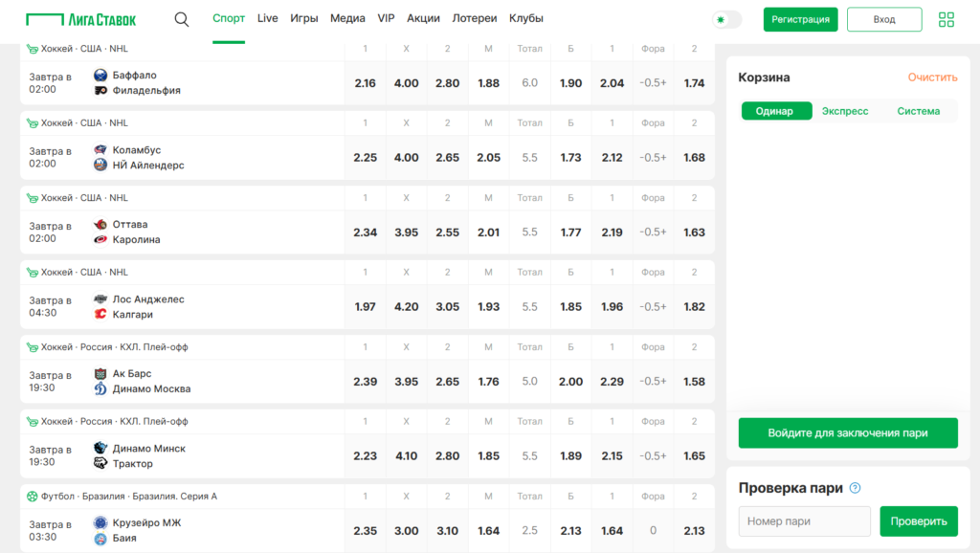Click the Баффало team logo
980x553 pixels.
point(100,75)
